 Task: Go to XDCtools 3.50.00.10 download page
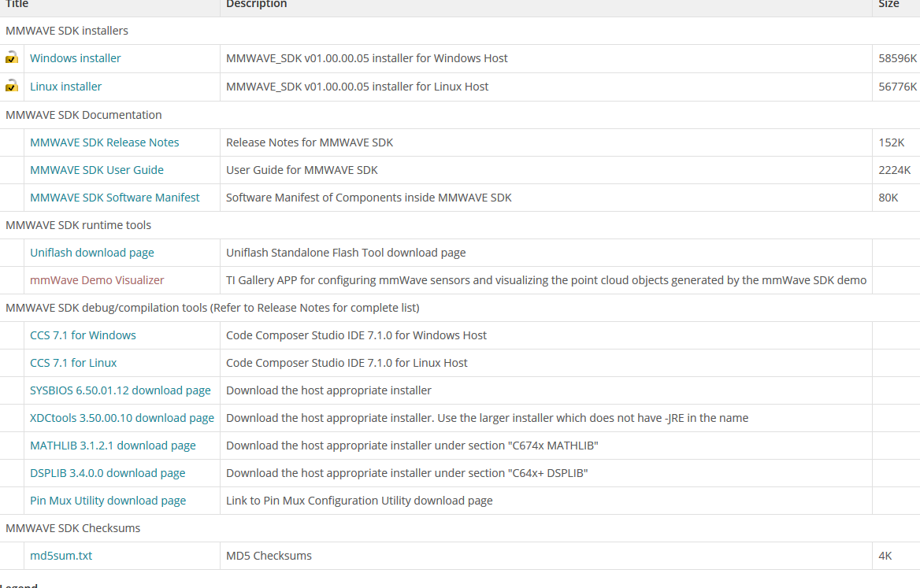click(122, 418)
